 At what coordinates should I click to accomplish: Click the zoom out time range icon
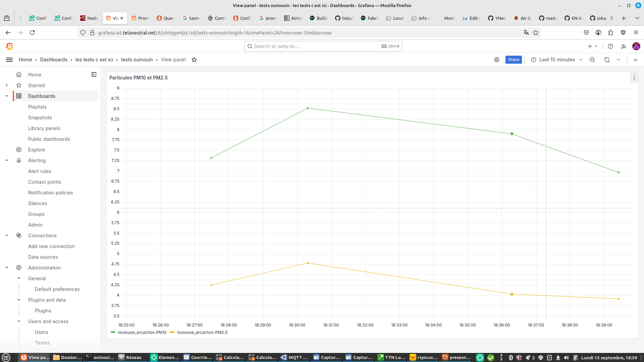coord(592,60)
